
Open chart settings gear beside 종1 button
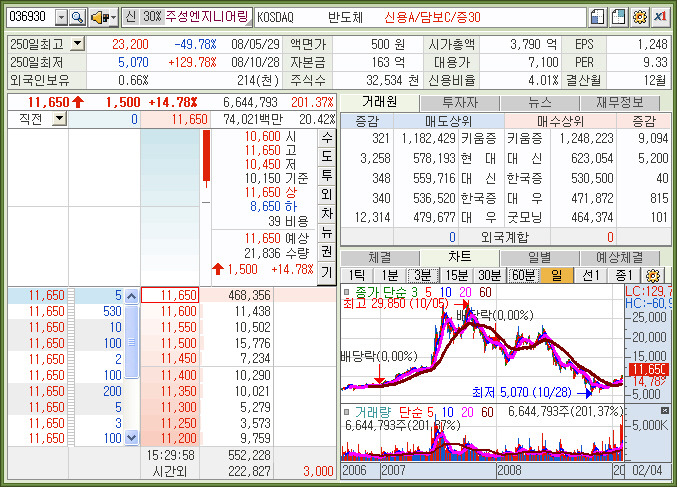654,275
